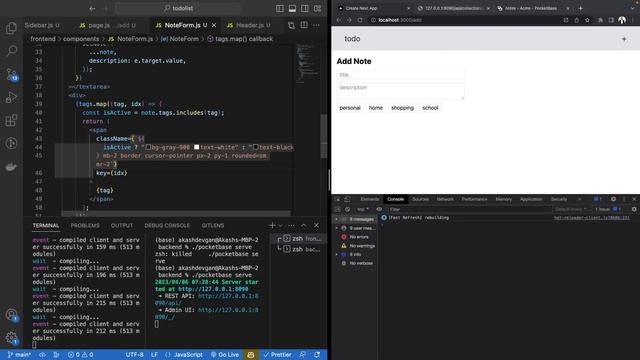
Task: Click the plus icon in todo header
Action: 624,39
